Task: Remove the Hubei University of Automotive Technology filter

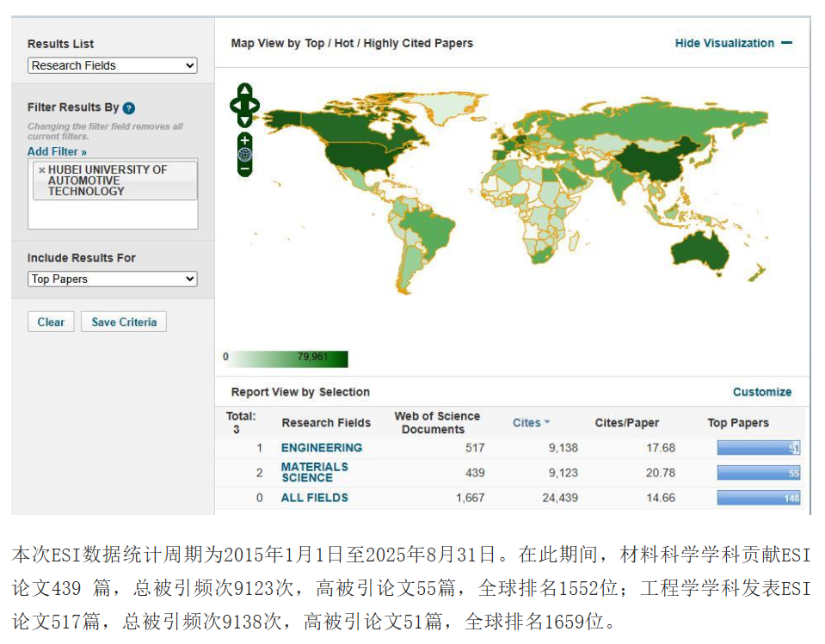Action: click(41, 170)
